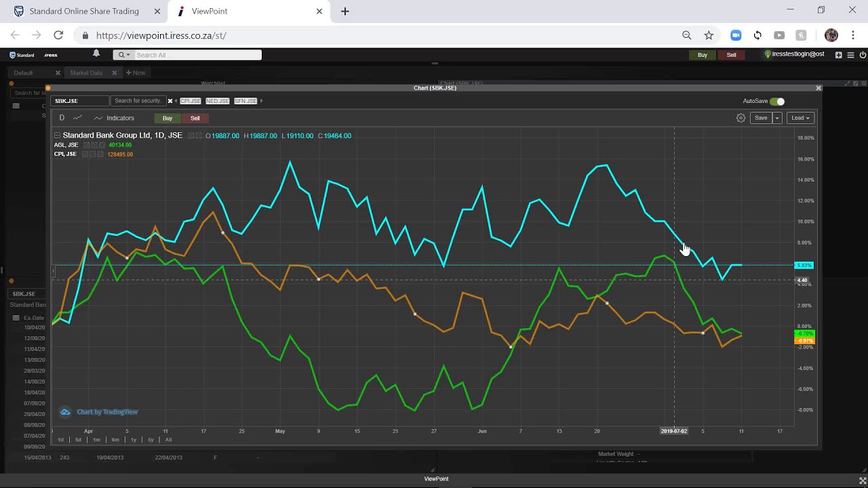The width and height of the screenshot is (868, 488).
Task: Click the Search for security field
Action: (138, 101)
